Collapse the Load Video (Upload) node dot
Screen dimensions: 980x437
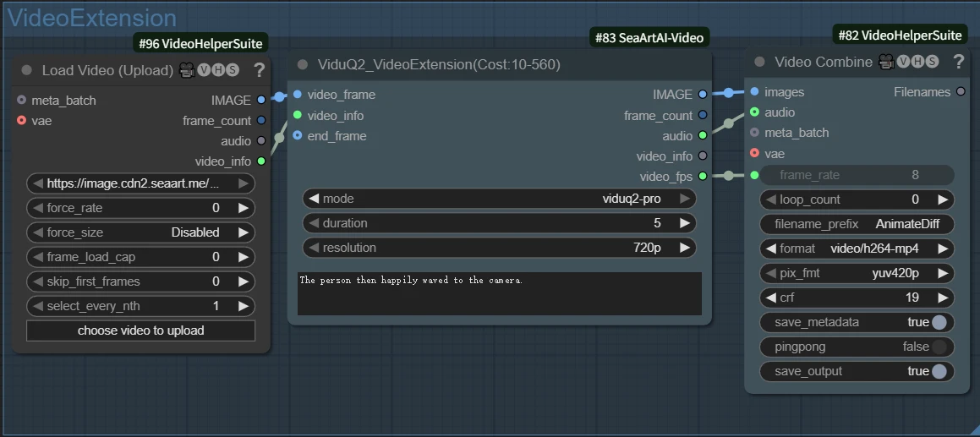(x=27, y=70)
